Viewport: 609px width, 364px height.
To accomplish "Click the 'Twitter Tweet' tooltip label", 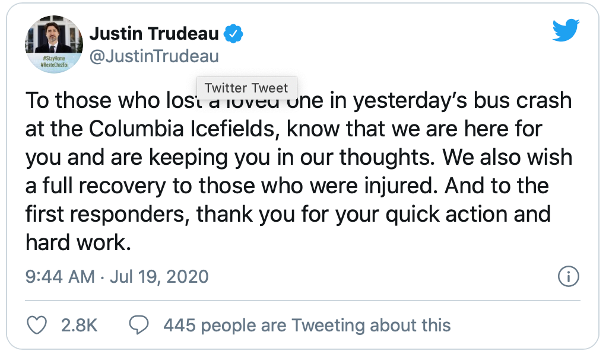I will [x=246, y=88].
